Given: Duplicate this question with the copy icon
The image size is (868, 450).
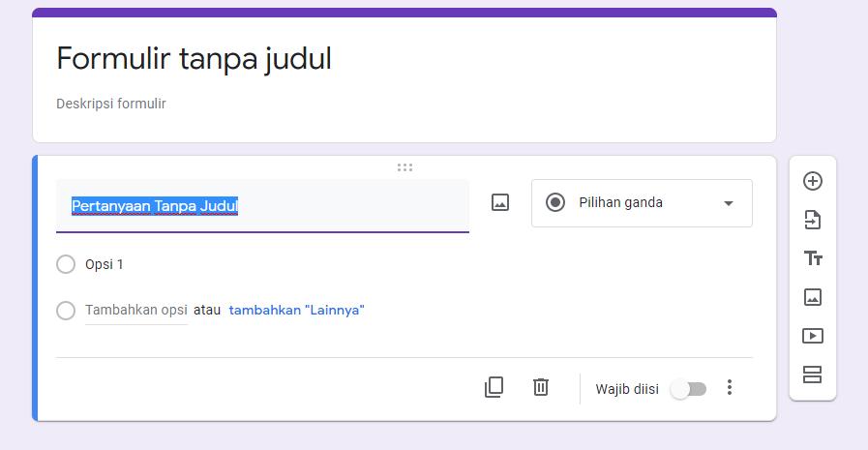Looking at the screenshot, I should (494, 387).
